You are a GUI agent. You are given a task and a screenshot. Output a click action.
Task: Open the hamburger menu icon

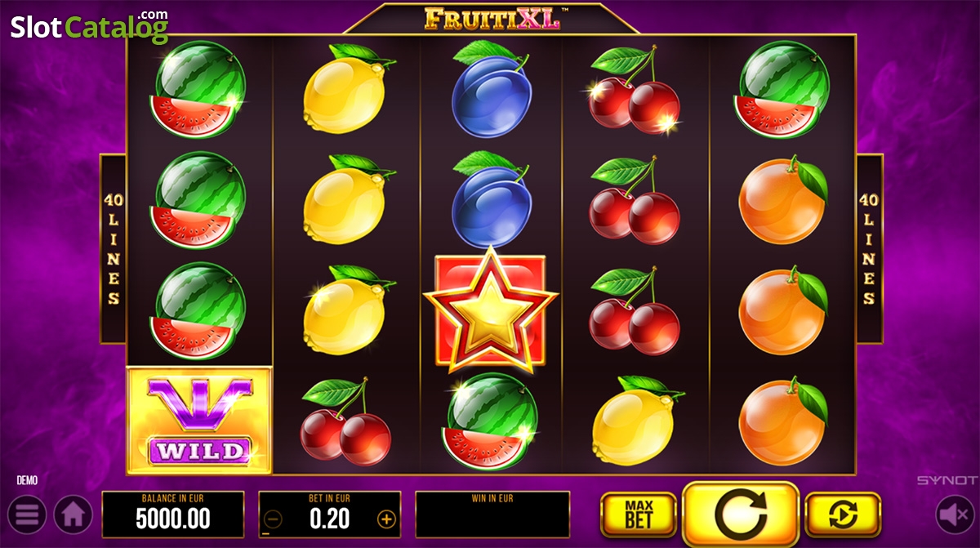(27, 515)
